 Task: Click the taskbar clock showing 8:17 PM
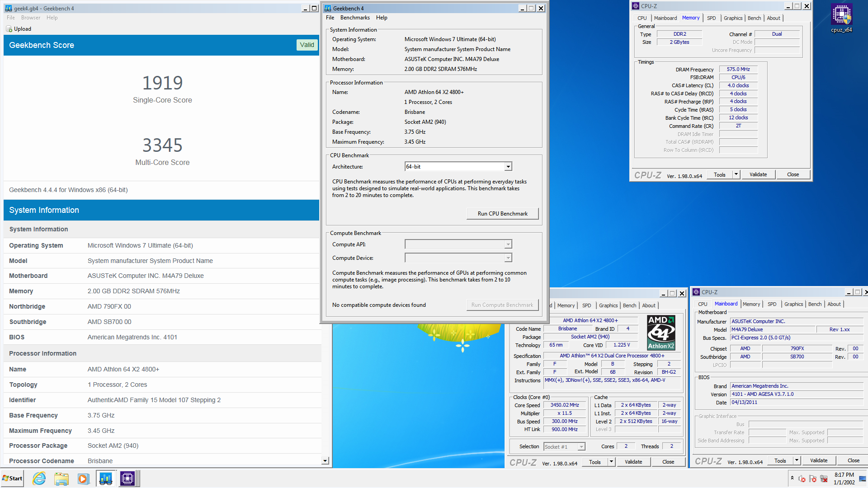[844, 479]
